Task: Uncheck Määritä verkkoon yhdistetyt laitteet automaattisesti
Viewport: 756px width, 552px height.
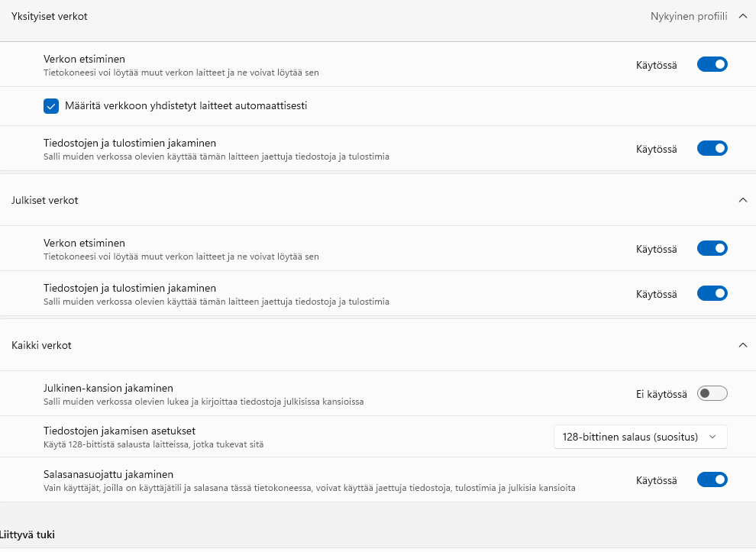Action: [51, 106]
